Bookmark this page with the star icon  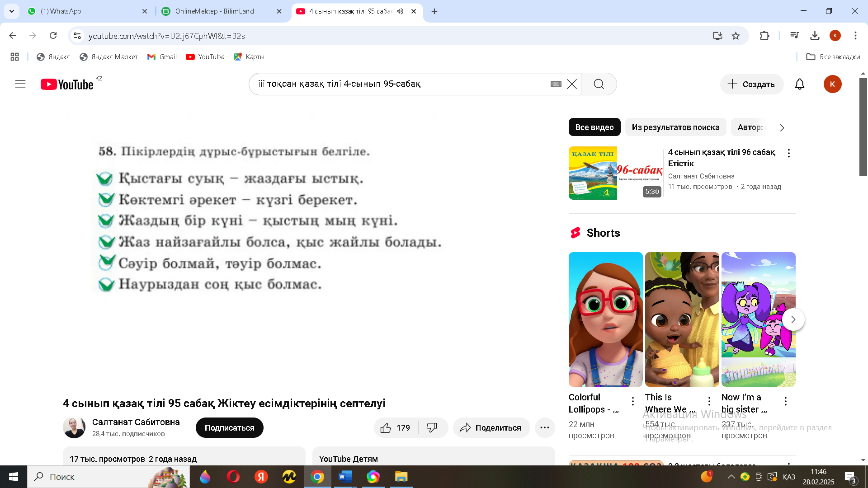736,36
